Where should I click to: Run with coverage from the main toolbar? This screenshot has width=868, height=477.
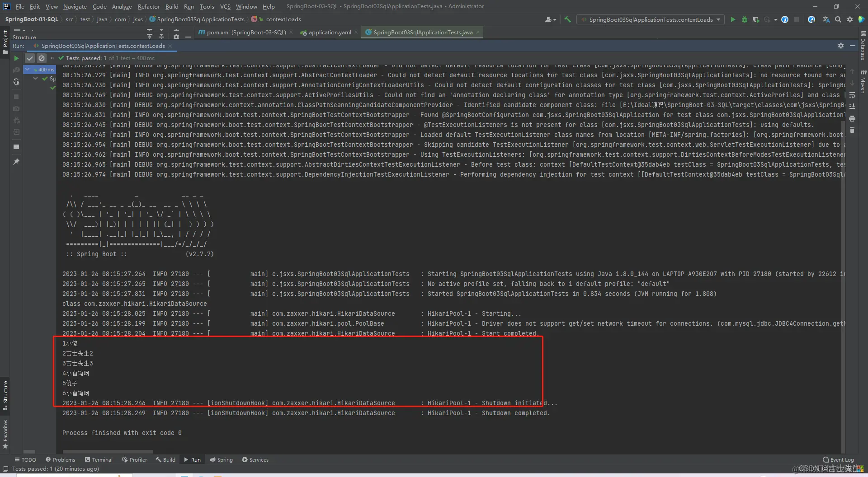pyautogui.click(x=756, y=19)
